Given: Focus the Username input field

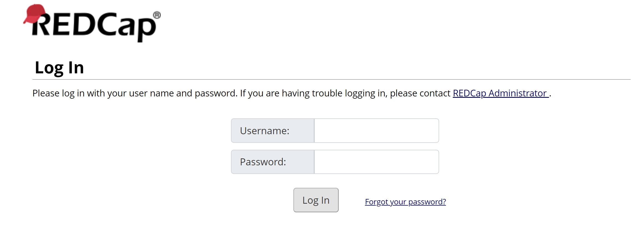Looking at the screenshot, I should (x=376, y=131).
